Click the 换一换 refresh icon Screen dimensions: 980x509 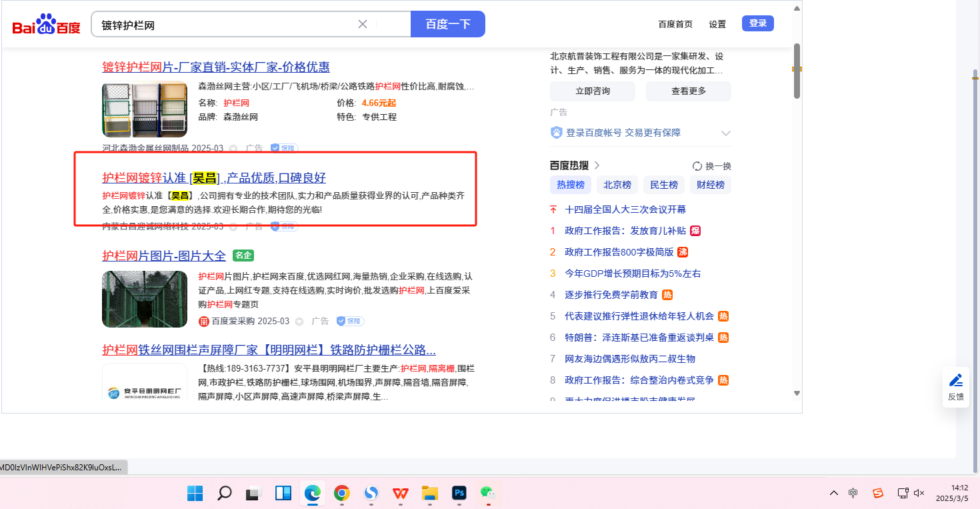697,166
